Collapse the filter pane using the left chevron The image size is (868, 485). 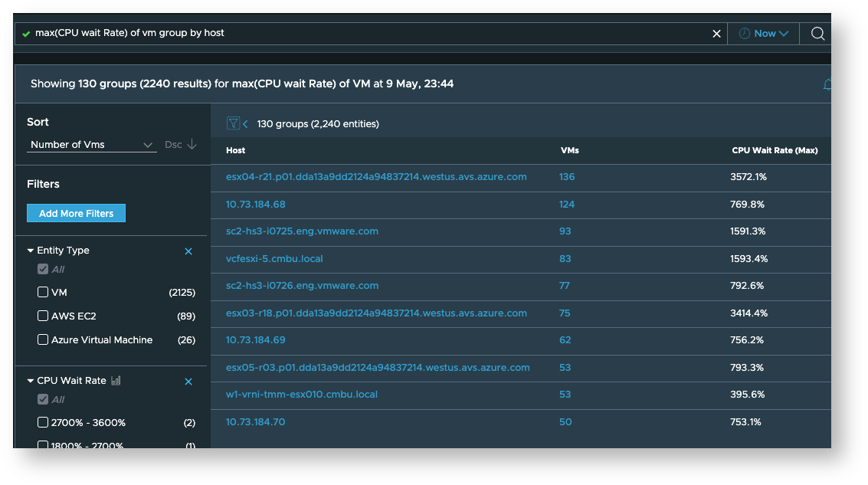245,124
